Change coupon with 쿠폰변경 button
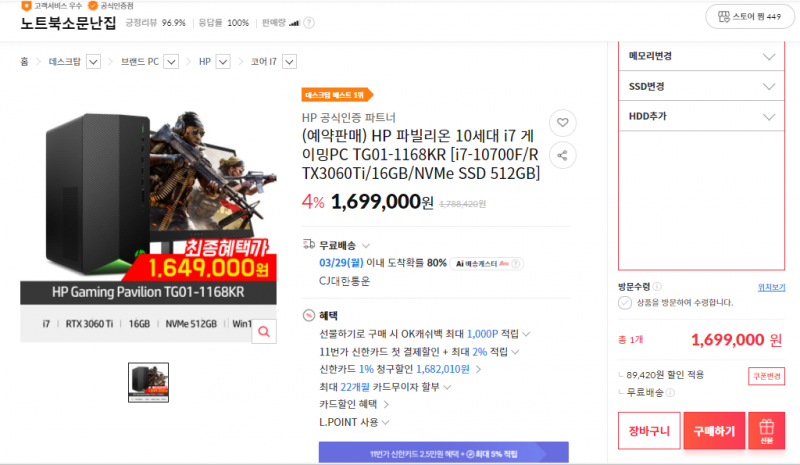Image resolution: width=800 pixels, height=465 pixels. pos(766,376)
